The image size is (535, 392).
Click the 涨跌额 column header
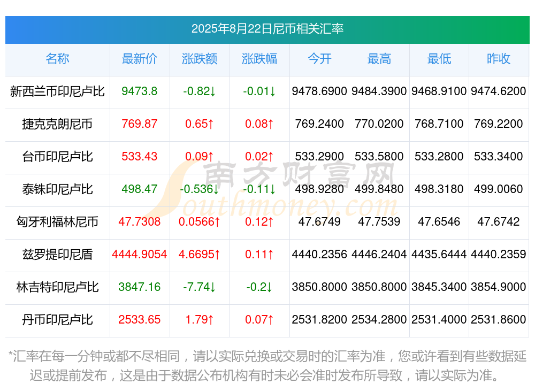click(200, 59)
